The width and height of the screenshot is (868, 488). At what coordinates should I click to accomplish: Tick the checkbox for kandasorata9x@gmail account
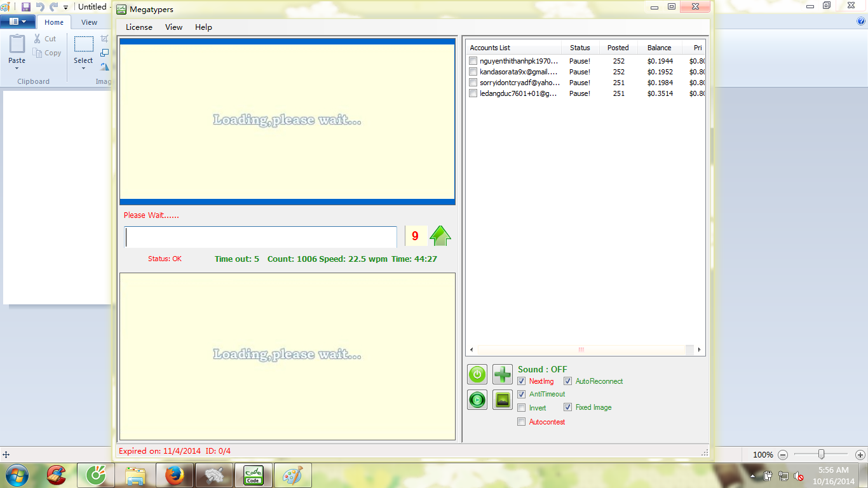tap(473, 72)
